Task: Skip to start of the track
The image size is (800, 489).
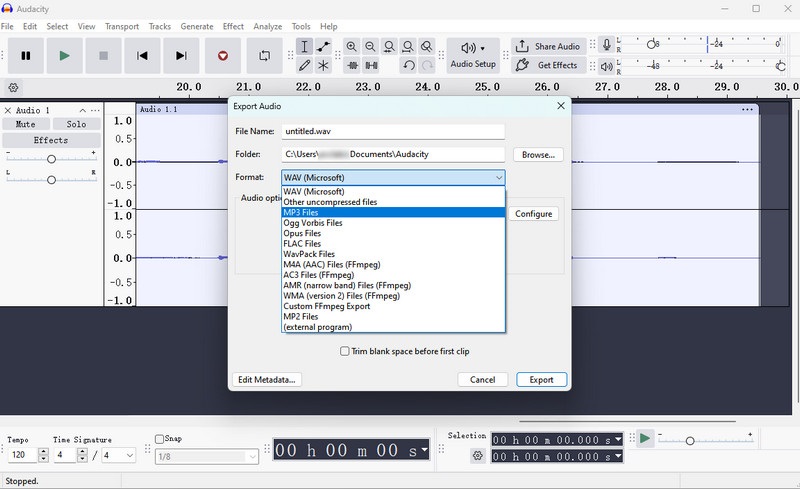Action: tap(142, 56)
